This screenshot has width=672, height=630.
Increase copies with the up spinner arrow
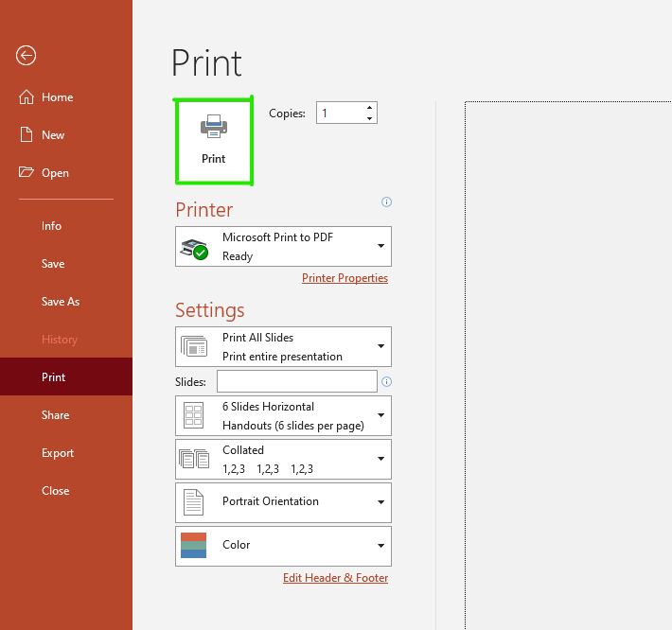(x=369, y=108)
